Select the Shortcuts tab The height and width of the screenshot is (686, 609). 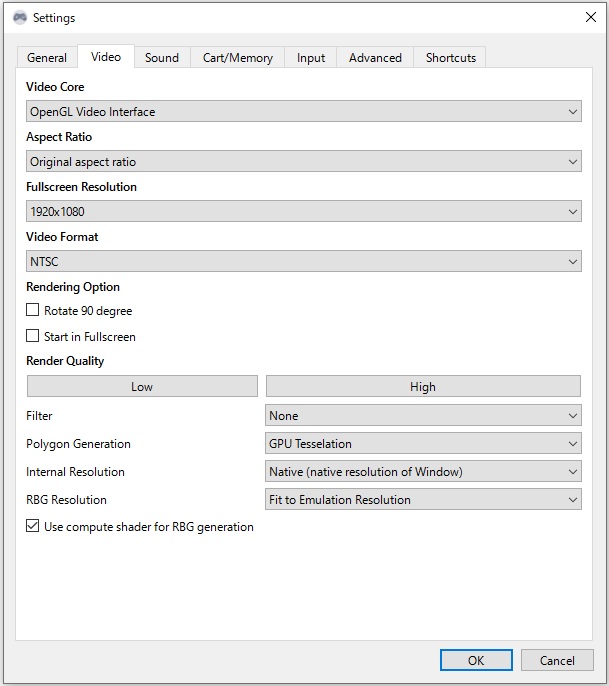click(451, 58)
